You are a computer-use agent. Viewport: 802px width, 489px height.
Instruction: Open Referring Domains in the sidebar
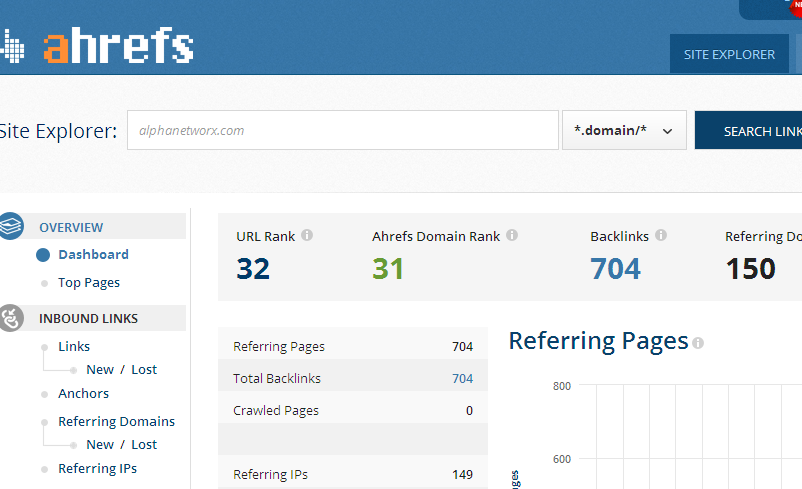(117, 421)
